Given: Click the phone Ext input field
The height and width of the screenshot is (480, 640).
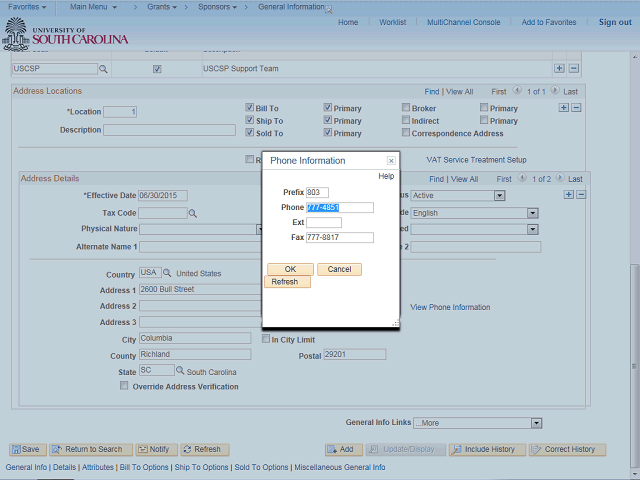Looking at the screenshot, I should click(x=324, y=222).
